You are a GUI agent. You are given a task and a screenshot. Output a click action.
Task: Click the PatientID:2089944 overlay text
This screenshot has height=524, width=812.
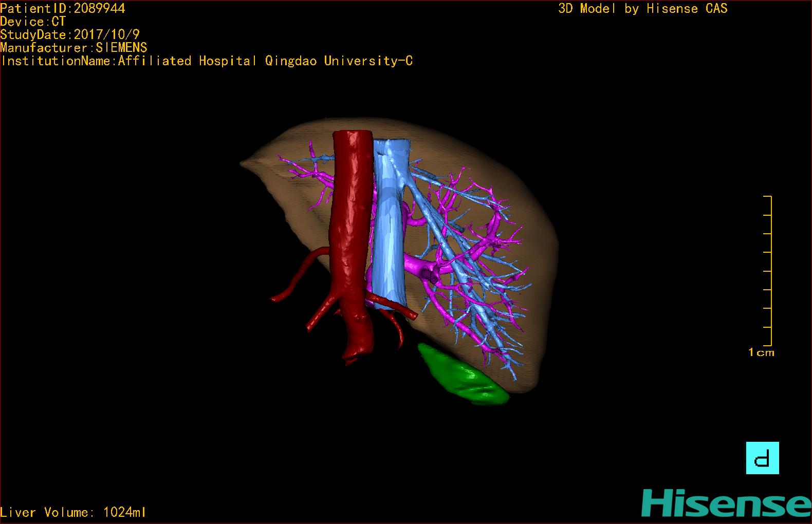63,8
